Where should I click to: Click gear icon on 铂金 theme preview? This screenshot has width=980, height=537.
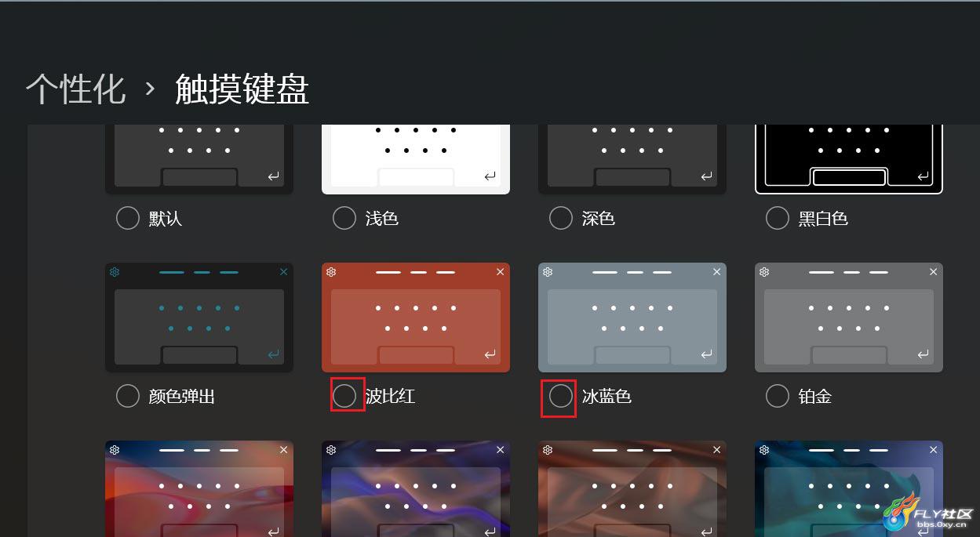click(764, 272)
